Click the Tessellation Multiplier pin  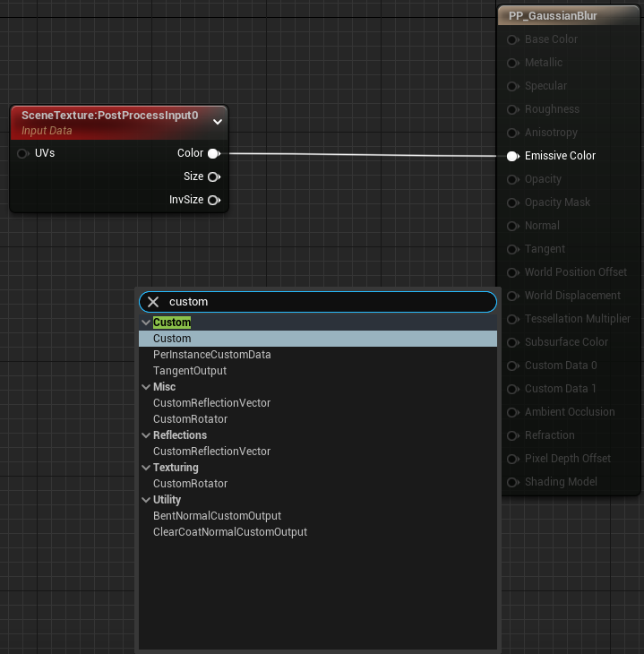[512, 319]
